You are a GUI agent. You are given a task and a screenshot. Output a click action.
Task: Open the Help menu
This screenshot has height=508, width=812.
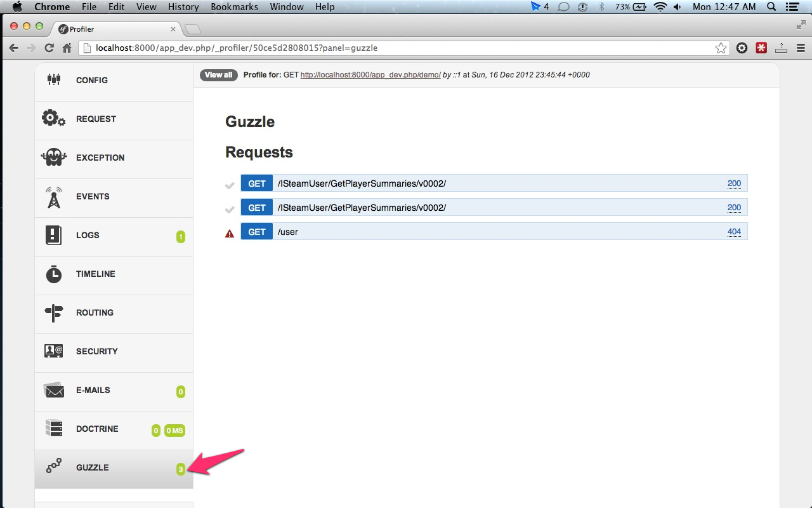(x=325, y=7)
